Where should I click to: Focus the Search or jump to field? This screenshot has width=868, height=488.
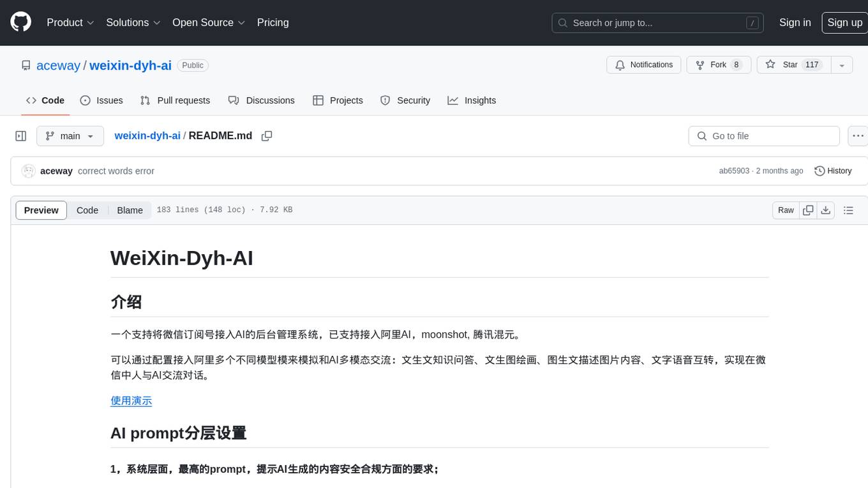(x=657, y=23)
